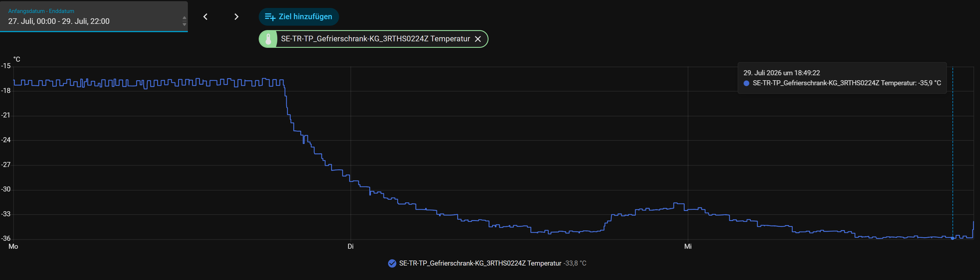Image resolution: width=980 pixels, height=280 pixels.
Task: Open the Anfangsdatum - Enddatum date range field
Action: tap(94, 17)
